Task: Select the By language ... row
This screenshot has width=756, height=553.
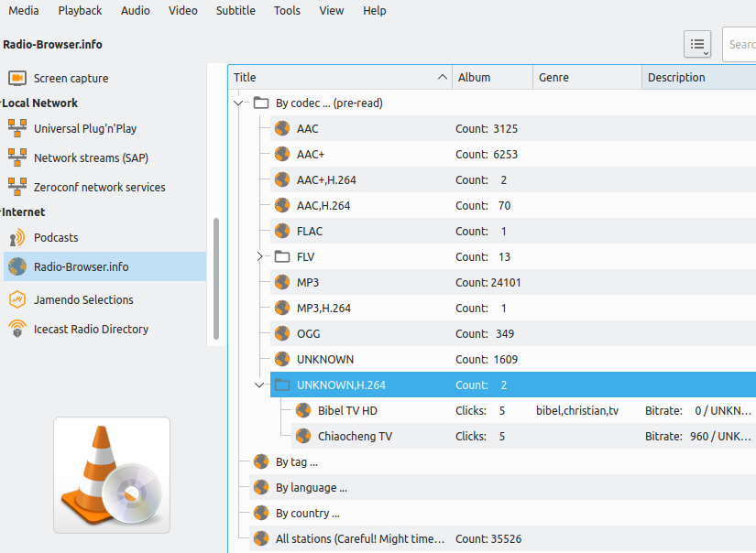Action: 502,487
